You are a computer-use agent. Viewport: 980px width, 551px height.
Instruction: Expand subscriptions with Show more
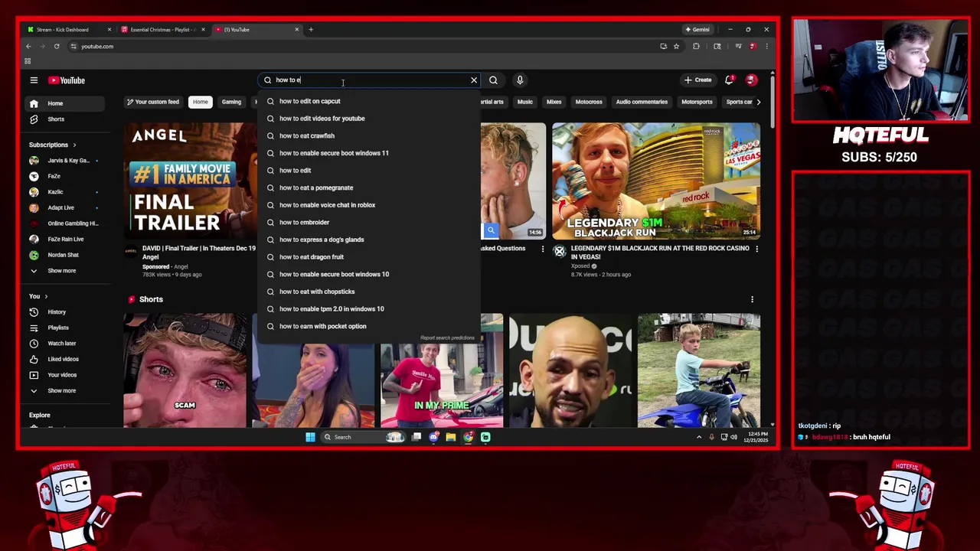pyautogui.click(x=65, y=271)
